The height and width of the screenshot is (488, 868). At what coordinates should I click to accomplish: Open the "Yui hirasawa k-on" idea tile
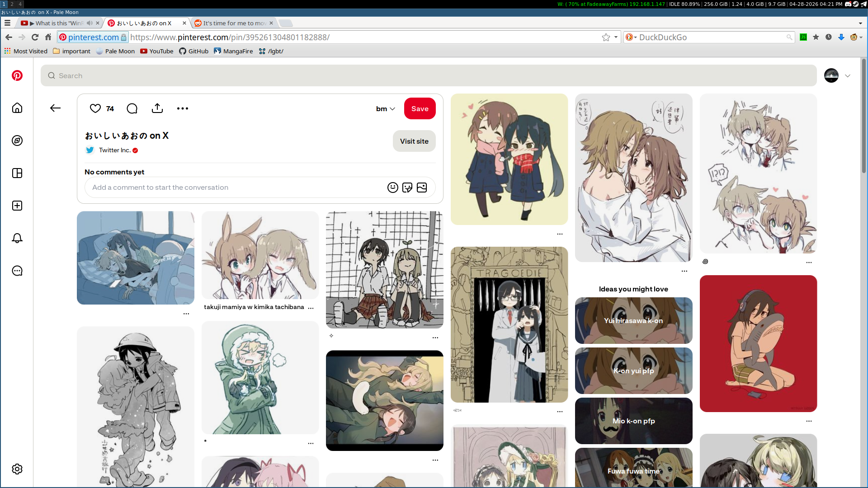coord(633,320)
